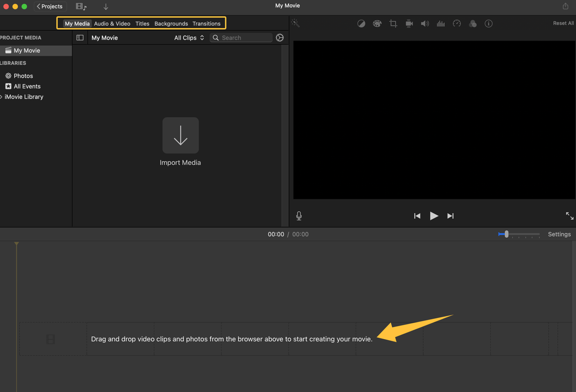Open the Transitions tab
The width and height of the screenshot is (576, 392).
click(206, 24)
